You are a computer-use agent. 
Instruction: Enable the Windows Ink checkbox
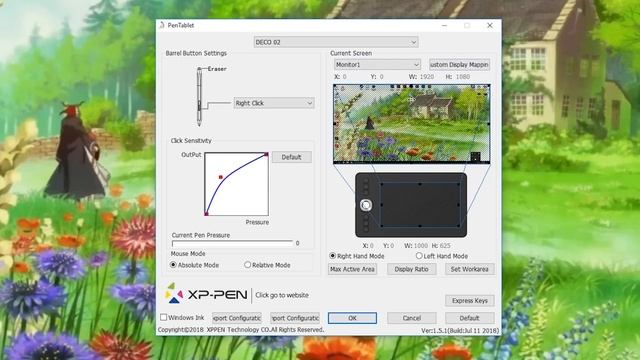[x=164, y=317]
